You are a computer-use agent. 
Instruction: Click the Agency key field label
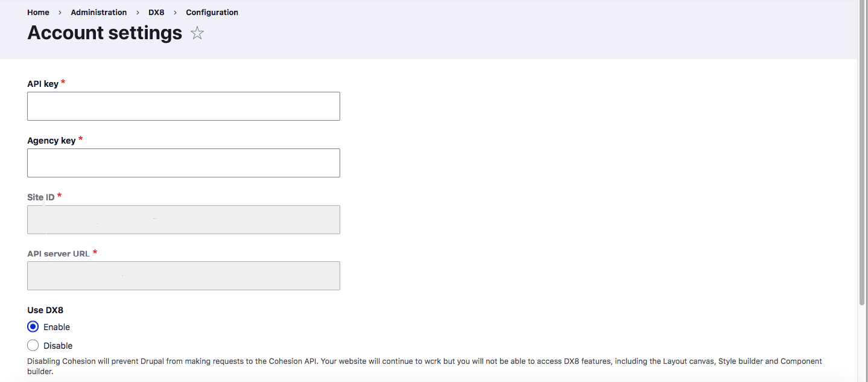pos(51,141)
